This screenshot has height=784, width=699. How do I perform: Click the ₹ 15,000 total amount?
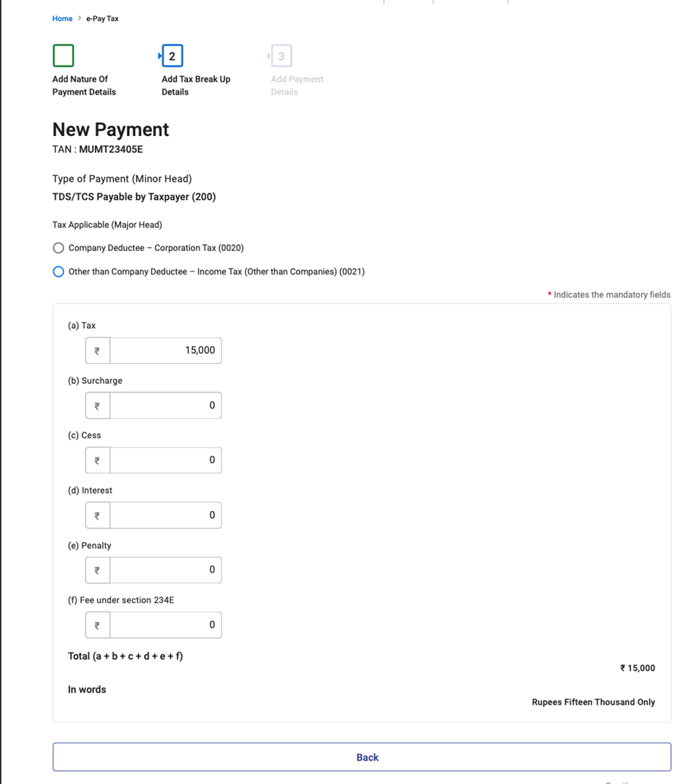coord(638,668)
